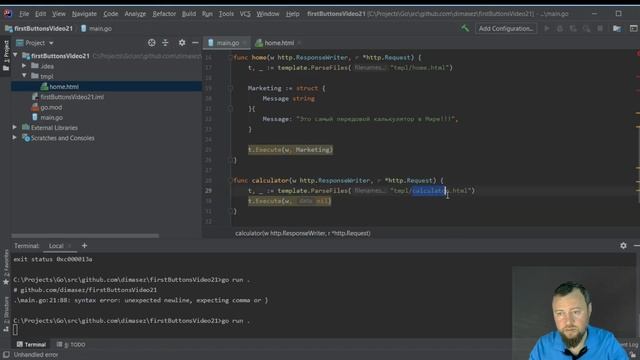
Task: Click the Debug bug icon
Action: pos(560,29)
